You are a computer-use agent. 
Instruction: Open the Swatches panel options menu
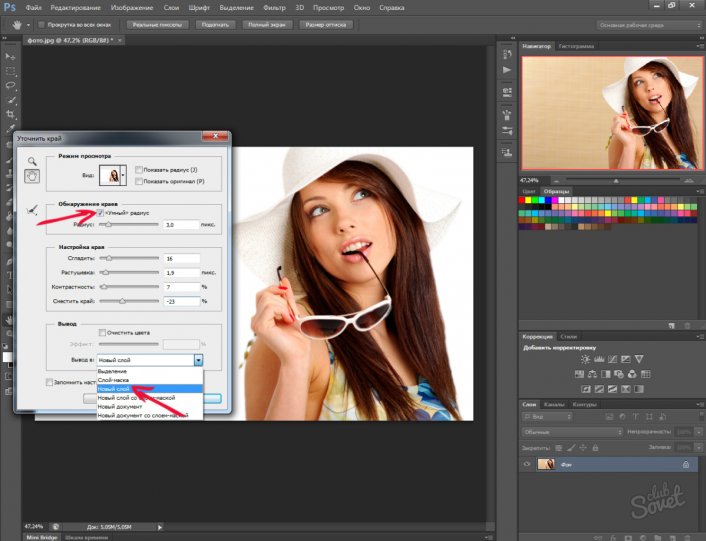699,191
